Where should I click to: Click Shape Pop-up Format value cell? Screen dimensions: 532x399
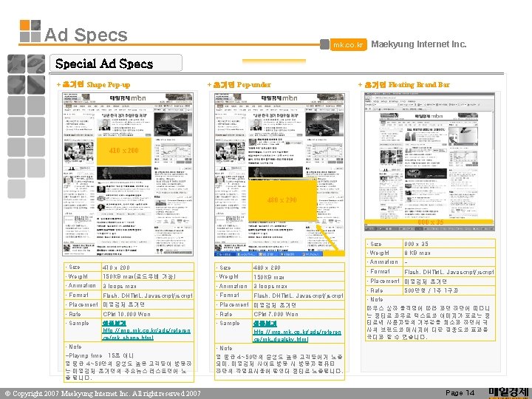[x=148, y=296]
